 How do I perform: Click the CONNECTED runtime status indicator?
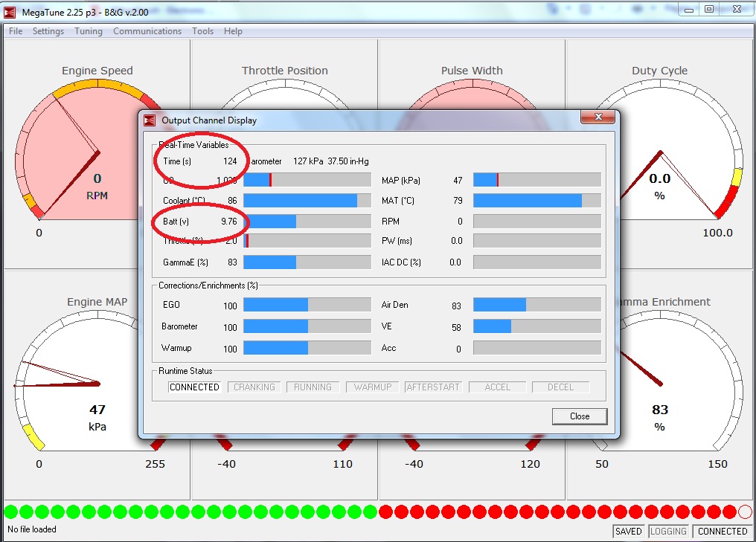point(194,387)
